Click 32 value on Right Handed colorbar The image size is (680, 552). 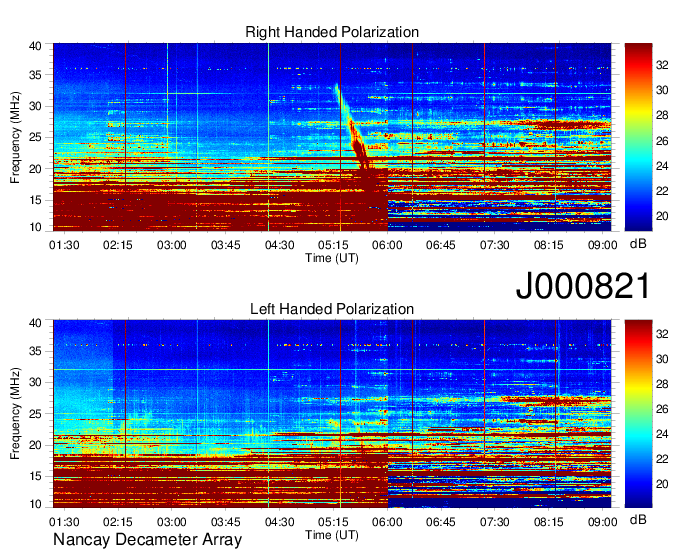point(662,65)
